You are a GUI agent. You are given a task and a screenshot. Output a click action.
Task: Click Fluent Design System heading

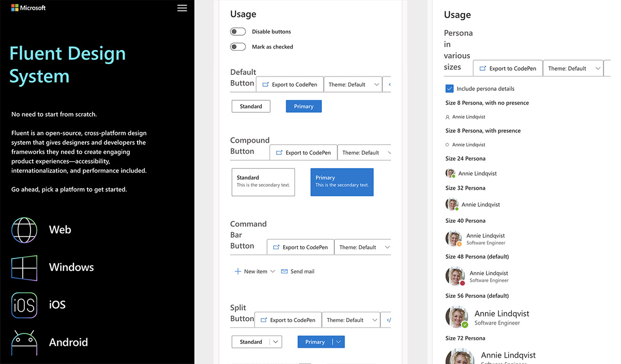68,65
